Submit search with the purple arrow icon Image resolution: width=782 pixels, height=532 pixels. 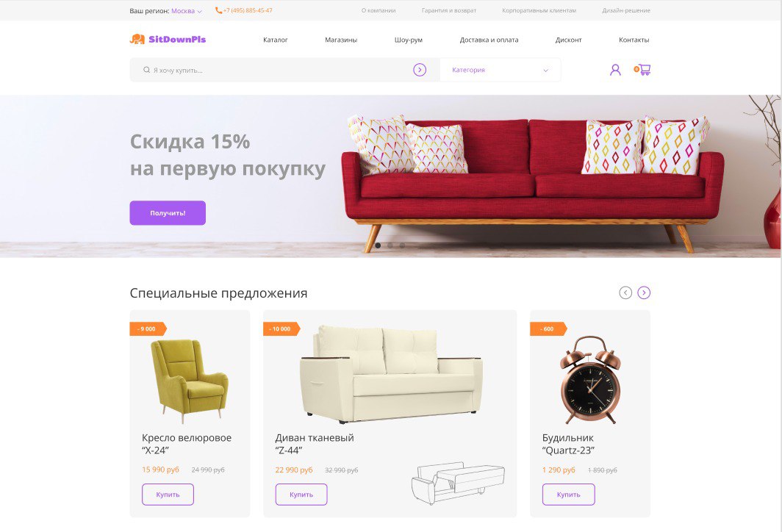point(420,70)
